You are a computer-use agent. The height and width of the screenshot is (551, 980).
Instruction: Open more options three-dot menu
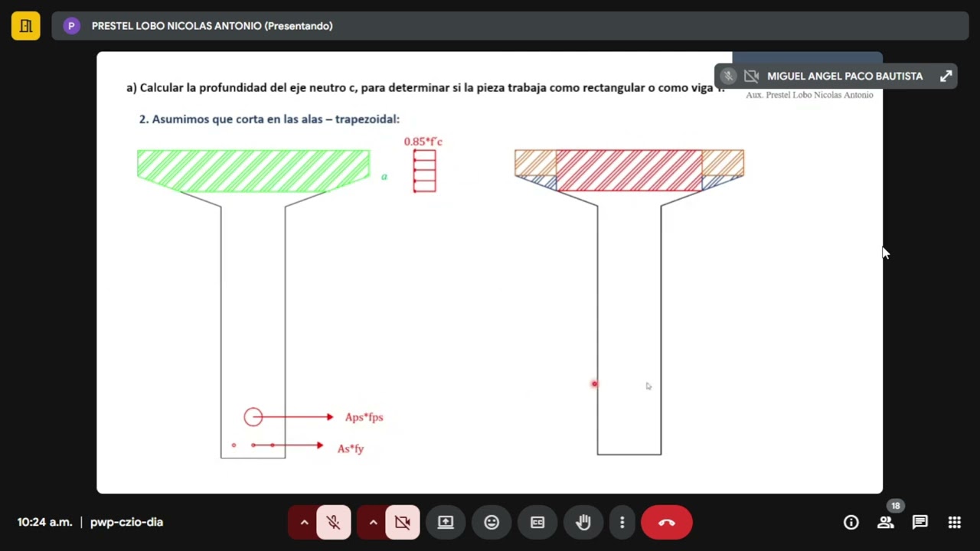[622, 523]
